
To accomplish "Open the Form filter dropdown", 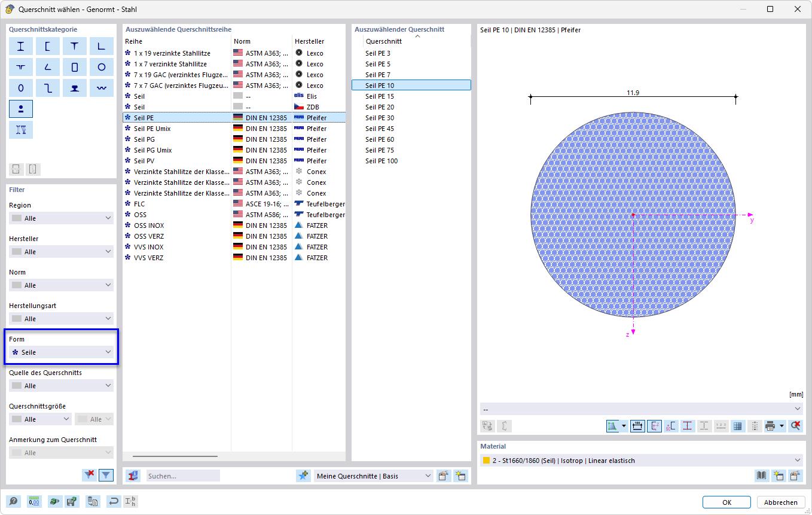I will tap(61, 352).
